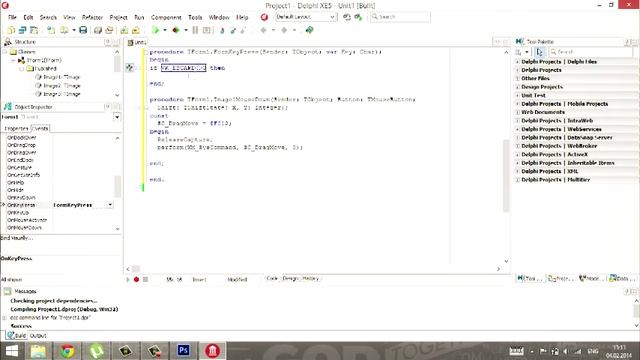
Task: Open the Default Layout dropdown
Action: click(x=332, y=17)
